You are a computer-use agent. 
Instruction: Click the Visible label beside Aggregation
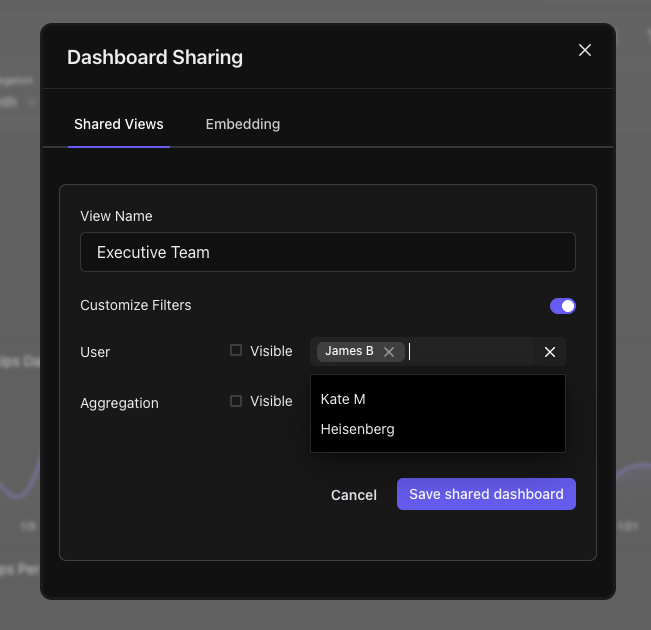pos(271,401)
